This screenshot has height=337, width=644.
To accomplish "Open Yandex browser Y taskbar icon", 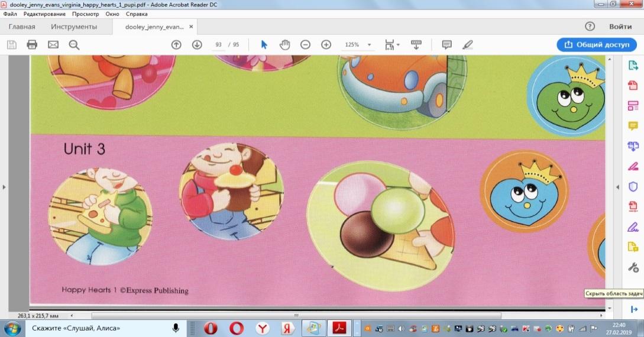I will tap(263, 328).
